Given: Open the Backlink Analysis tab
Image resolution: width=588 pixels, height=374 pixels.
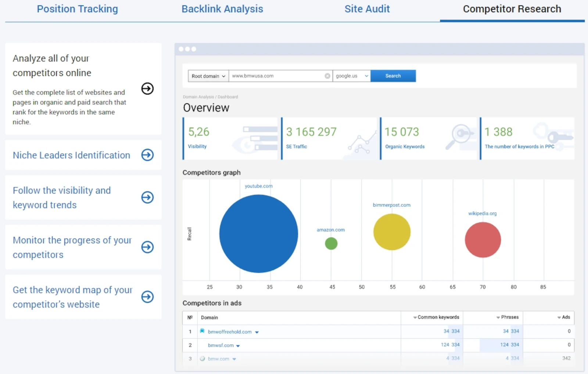Looking at the screenshot, I should 222,9.
